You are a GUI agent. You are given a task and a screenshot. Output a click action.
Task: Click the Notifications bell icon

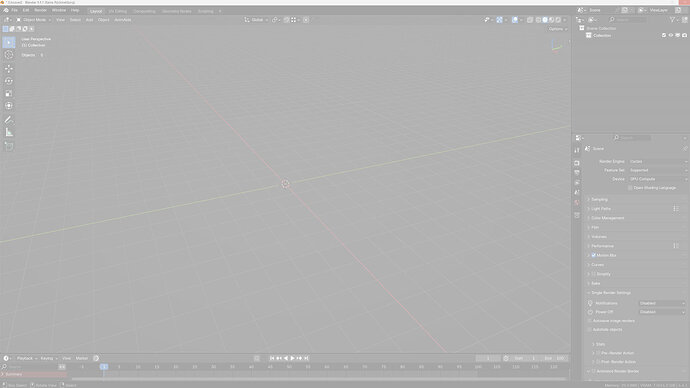pos(590,303)
